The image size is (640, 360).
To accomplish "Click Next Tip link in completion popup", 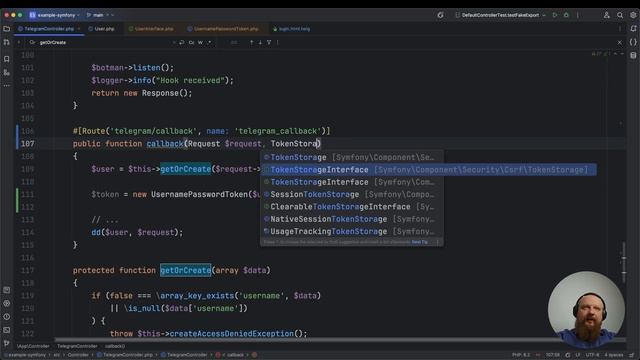I will click(420, 242).
